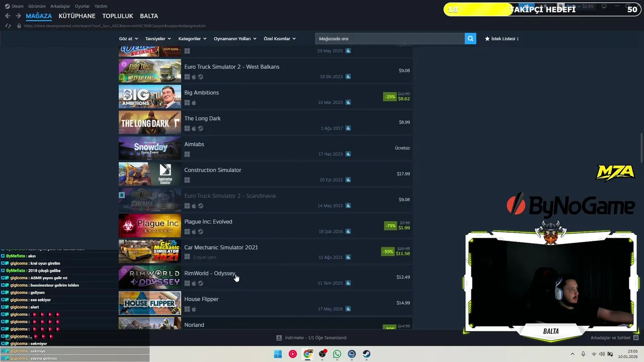
Task: Click review thumb icon for 19 Eki 2023
Action: coord(348,77)
